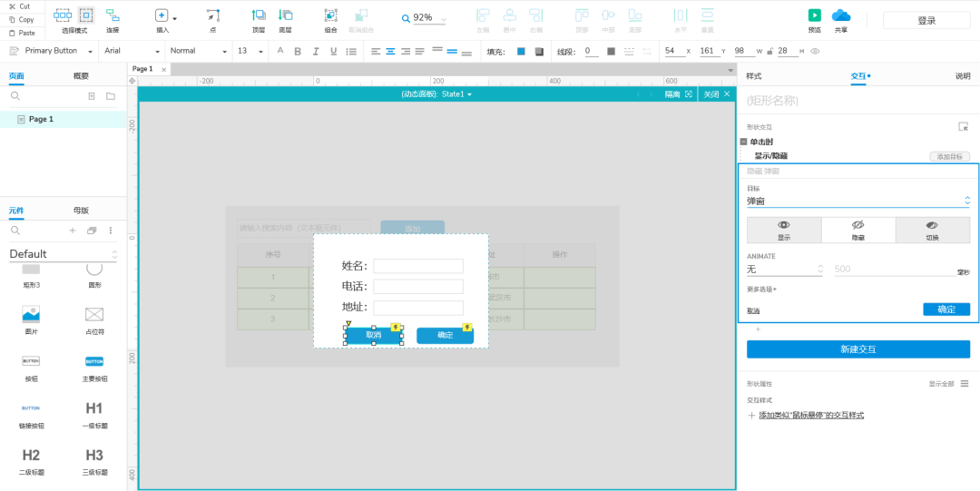The height and width of the screenshot is (491, 980).
Task: Click the text color A icon
Action: pos(280,51)
